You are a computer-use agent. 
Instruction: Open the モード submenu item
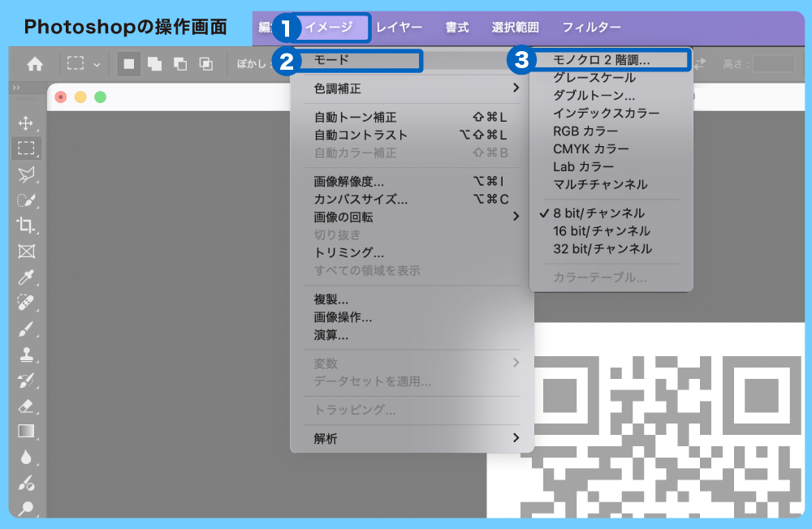[x=412, y=60]
